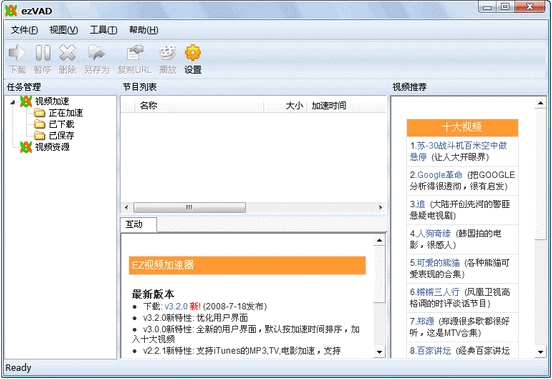Click the 已保存 folder icon
This screenshot has height=379, width=552.
(39, 135)
